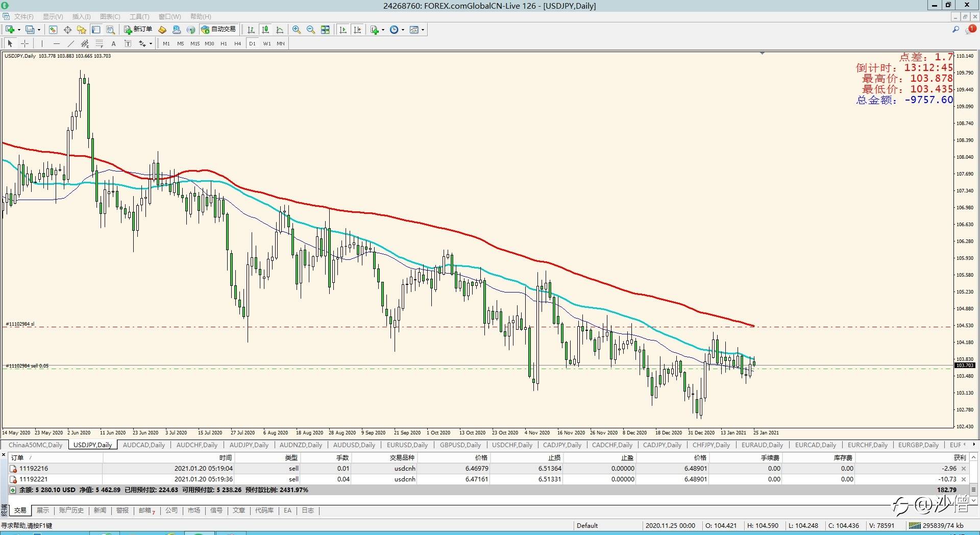The height and width of the screenshot is (535, 980).
Task: Zoom in on the chart
Action: (297, 30)
